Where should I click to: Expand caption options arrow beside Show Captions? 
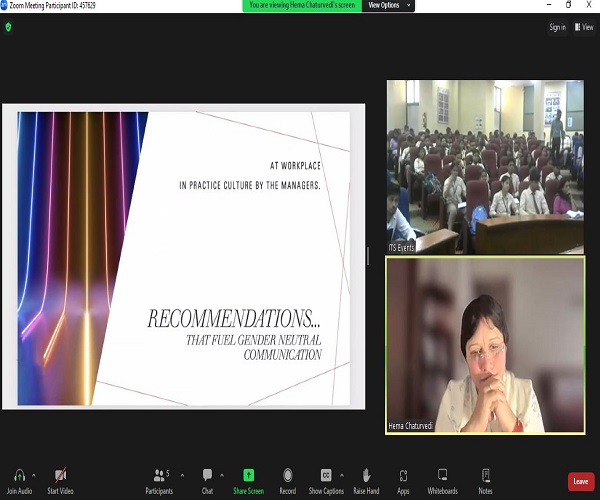[342, 476]
